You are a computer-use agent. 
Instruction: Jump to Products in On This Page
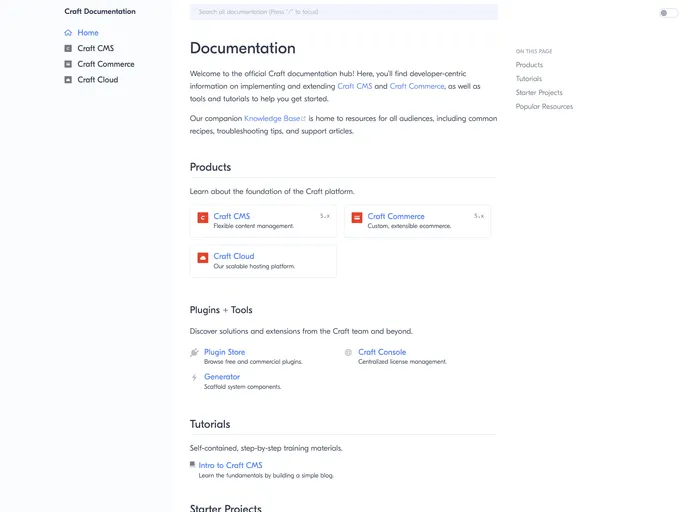[529, 64]
